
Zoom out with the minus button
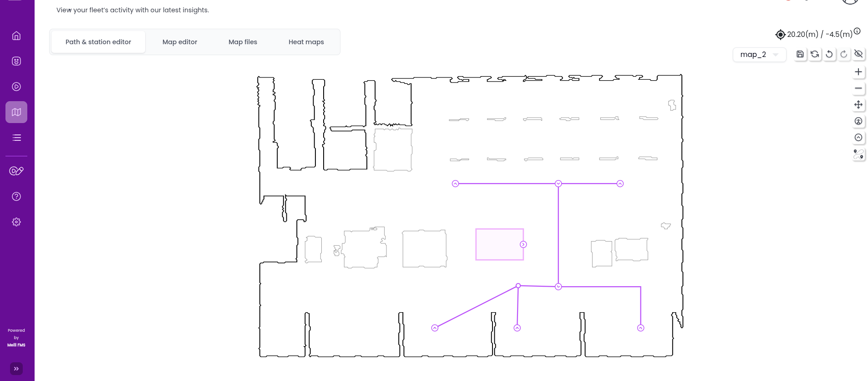pos(858,88)
